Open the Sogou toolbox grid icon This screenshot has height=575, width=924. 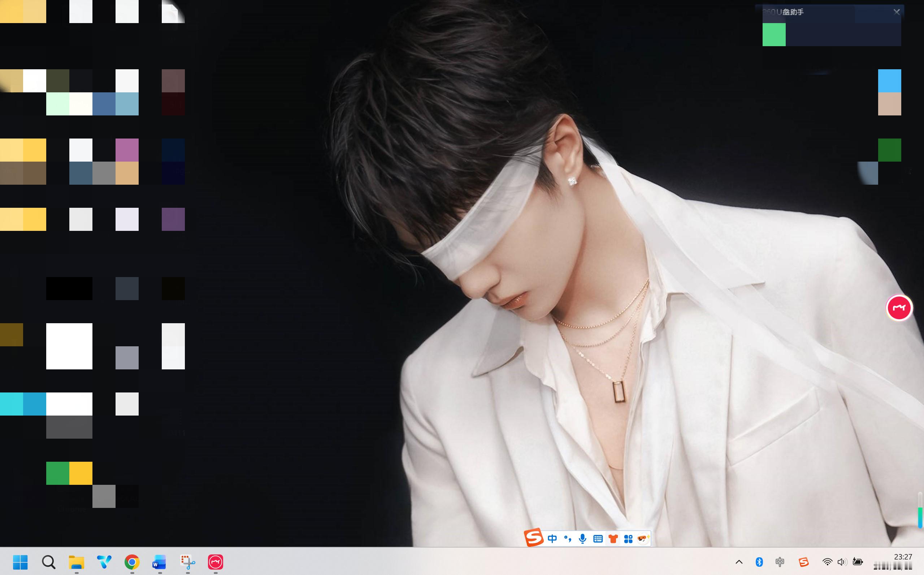pyautogui.click(x=628, y=539)
